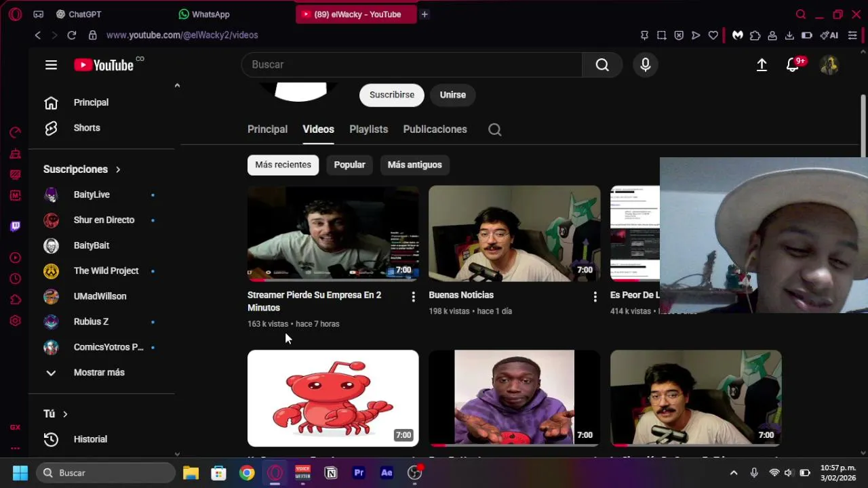Viewport: 868px width, 488px height.
Task: Open Opera easy setup sliders icon
Action: coord(852,35)
